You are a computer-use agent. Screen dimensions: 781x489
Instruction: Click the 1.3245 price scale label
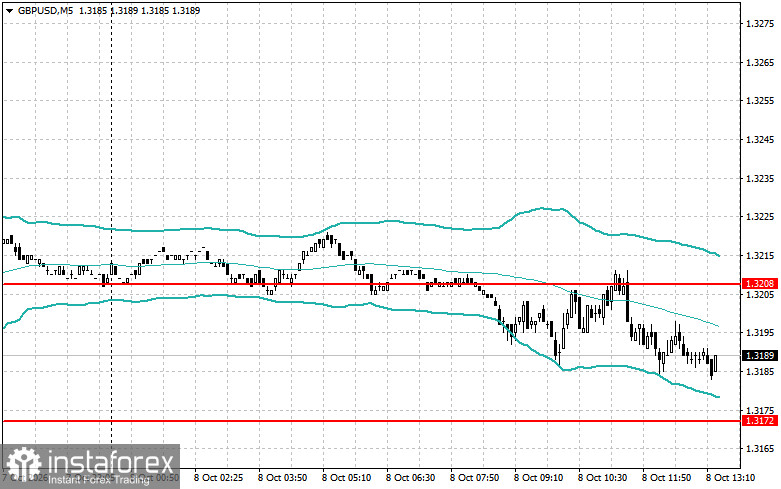760,139
